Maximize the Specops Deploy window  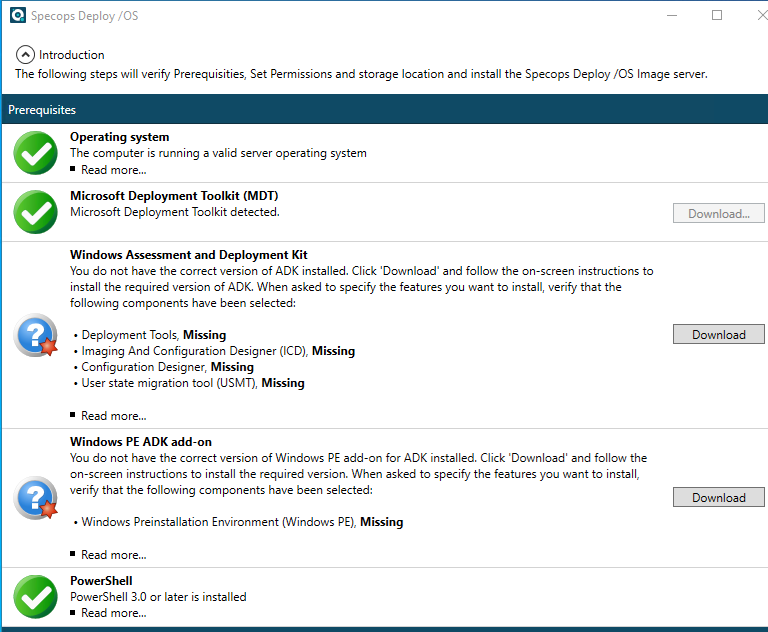click(717, 15)
